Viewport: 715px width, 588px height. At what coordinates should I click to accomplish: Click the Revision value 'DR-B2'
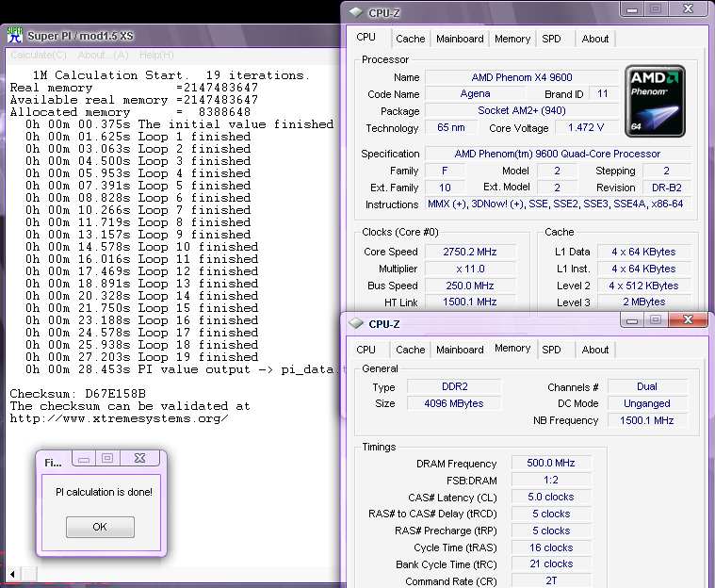point(666,188)
